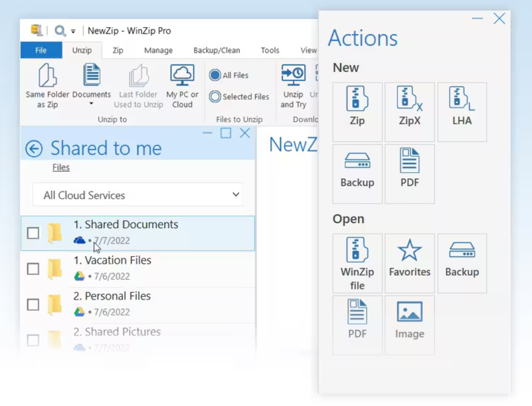This screenshot has height=406, width=532.
Task: Select the 2. Personal Files checkbox
Action: click(33, 304)
